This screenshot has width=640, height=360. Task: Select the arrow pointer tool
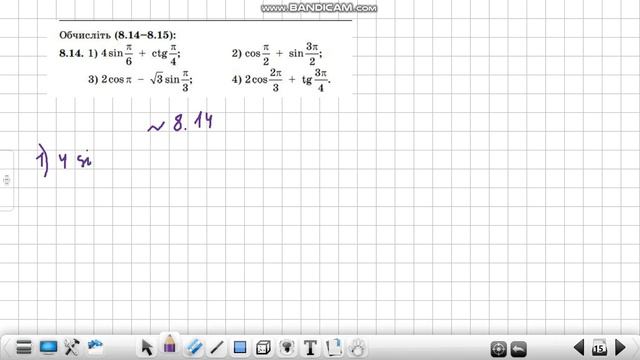pyautogui.click(x=147, y=348)
